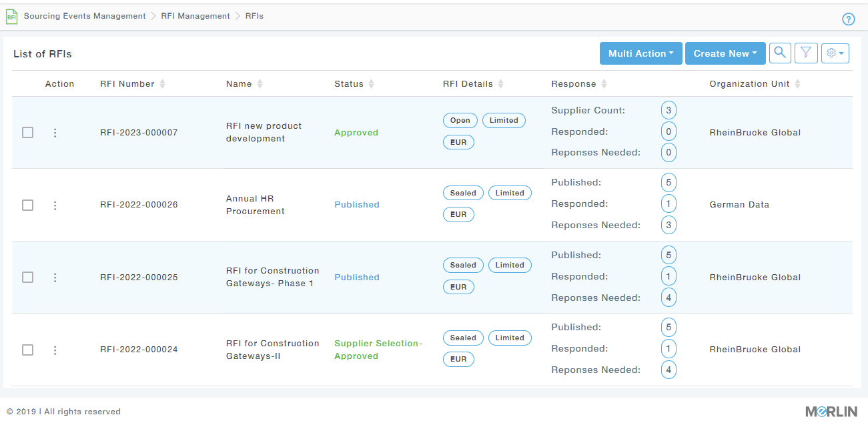
Task: Click the Limited tag on Annual HR Procurement
Action: [x=510, y=193]
